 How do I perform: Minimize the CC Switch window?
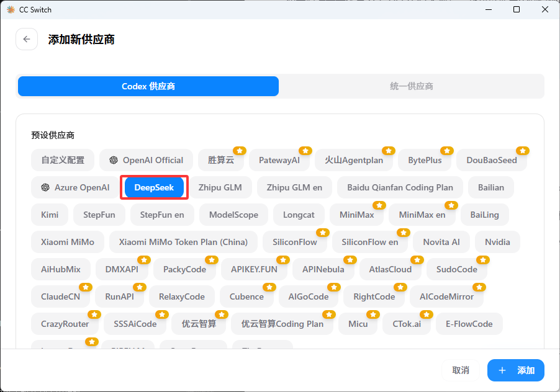point(489,10)
